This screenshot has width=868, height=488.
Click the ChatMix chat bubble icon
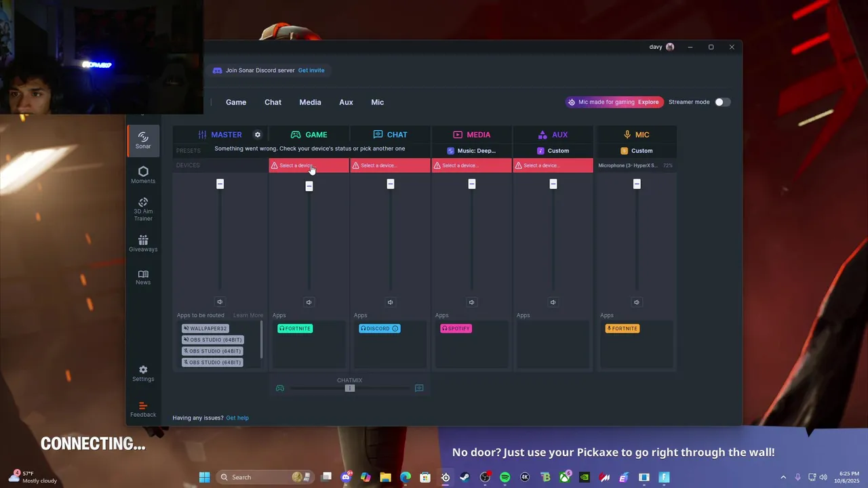click(x=419, y=388)
